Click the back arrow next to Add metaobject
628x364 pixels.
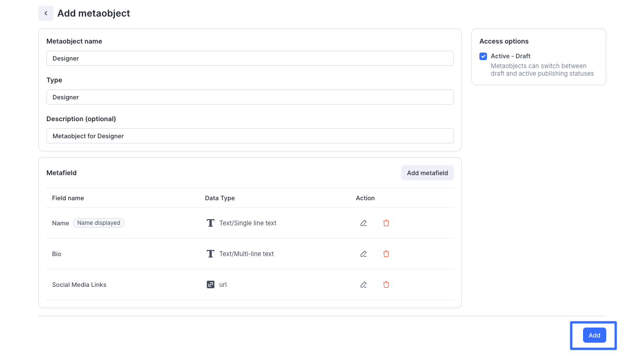(46, 13)
